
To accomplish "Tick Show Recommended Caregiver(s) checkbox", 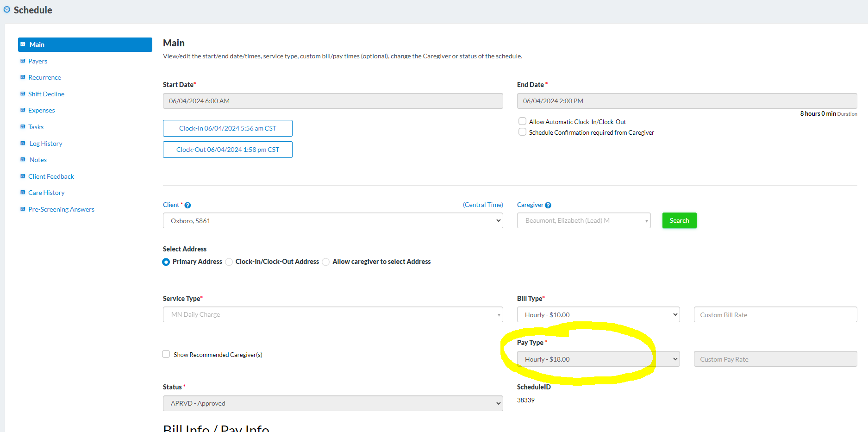I will point(166,354).
